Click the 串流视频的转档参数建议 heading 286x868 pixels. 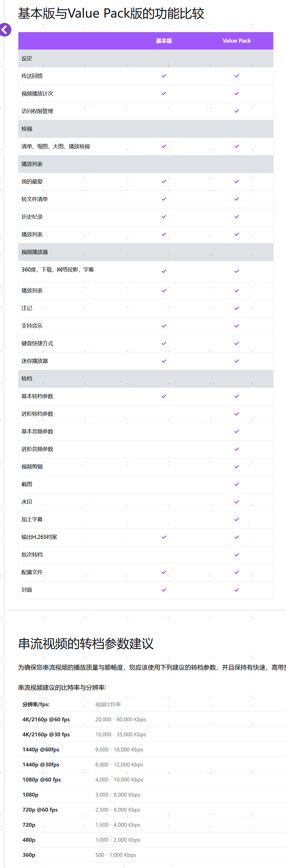pyautogui.click(x=86, y=643)
